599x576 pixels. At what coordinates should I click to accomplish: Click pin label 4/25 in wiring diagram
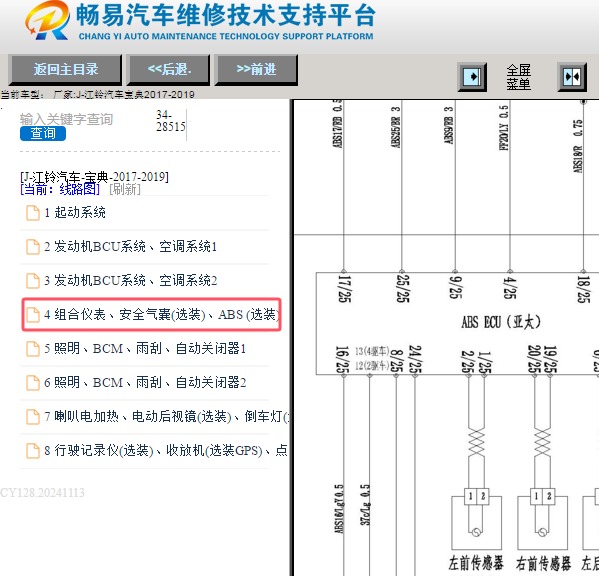(509, 288)
